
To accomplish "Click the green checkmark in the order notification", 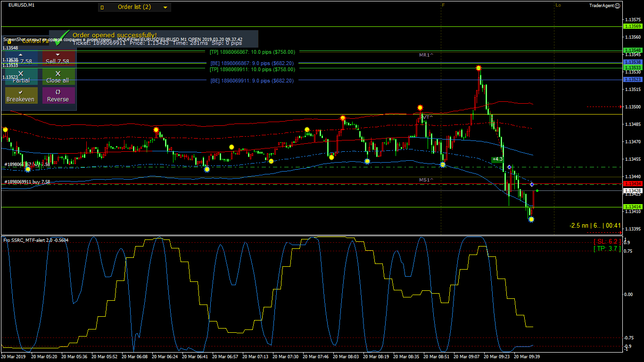I will 60,38.
